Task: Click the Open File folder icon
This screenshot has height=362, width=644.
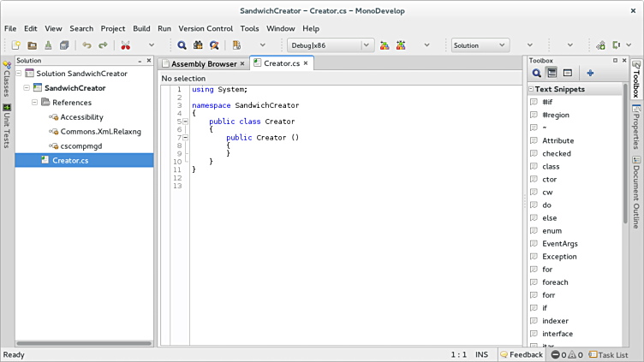Action: (x=32, y=45)
